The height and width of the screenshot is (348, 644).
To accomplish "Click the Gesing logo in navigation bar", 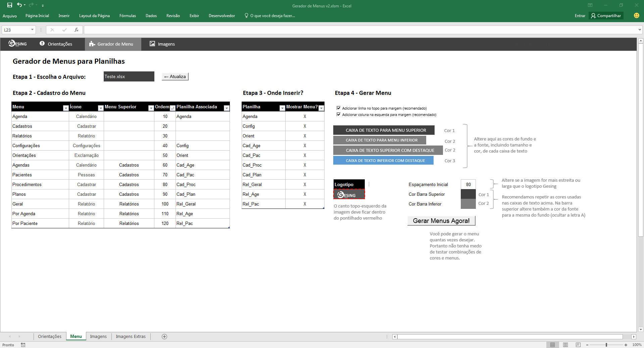I will coord(17,44).
